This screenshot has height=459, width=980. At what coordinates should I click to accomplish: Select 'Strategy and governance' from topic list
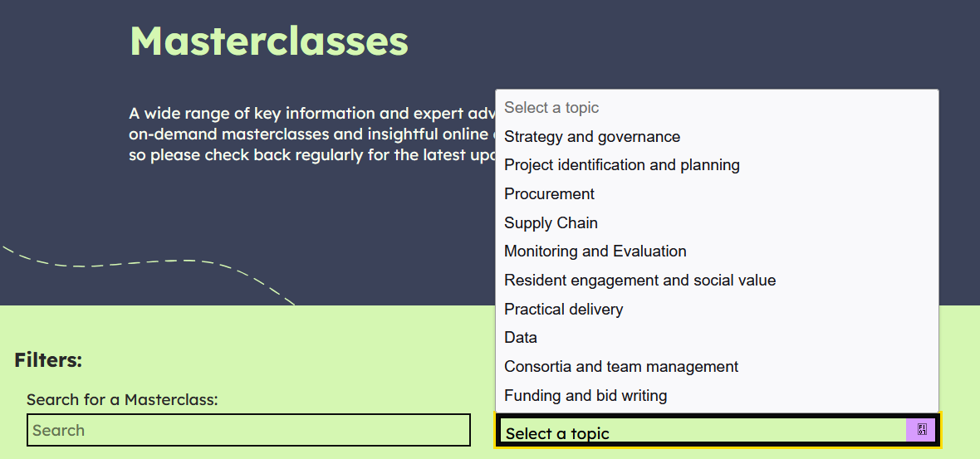(592, 137)
